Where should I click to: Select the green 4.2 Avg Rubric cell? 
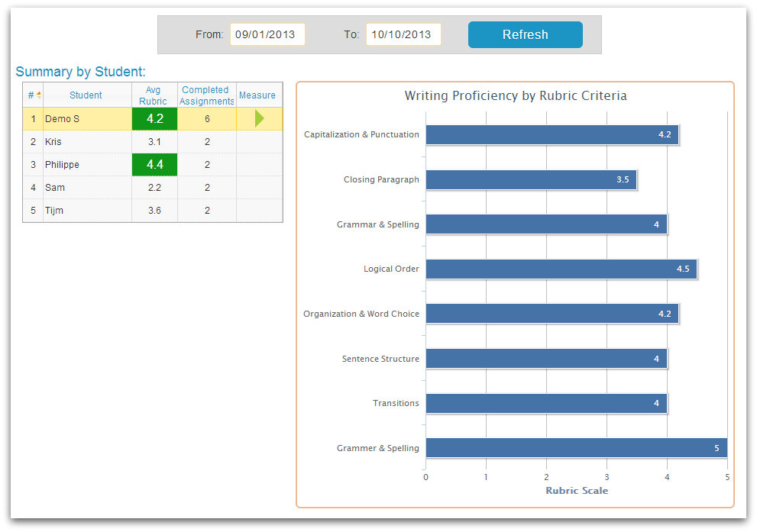pos(154,118)
